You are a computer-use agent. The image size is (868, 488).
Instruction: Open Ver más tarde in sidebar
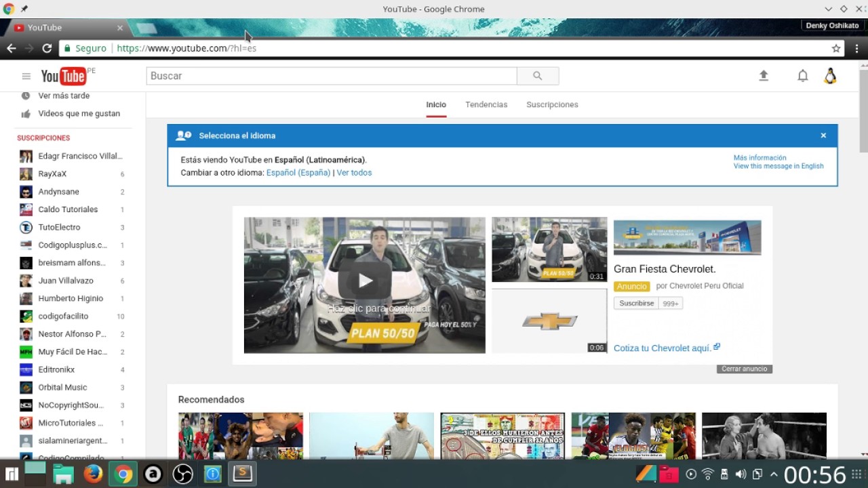(x=64, y=96)
